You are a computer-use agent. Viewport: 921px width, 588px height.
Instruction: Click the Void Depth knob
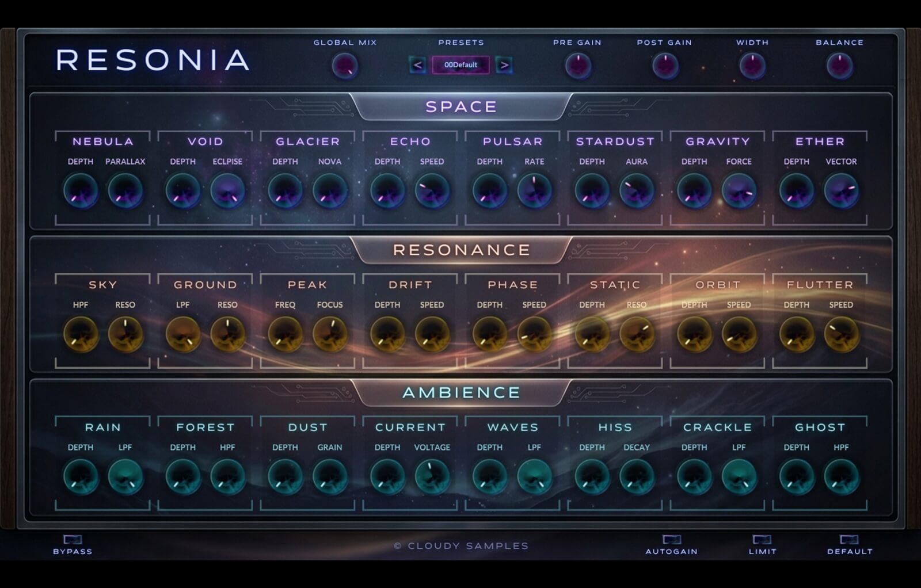click(x=183, y=191)
